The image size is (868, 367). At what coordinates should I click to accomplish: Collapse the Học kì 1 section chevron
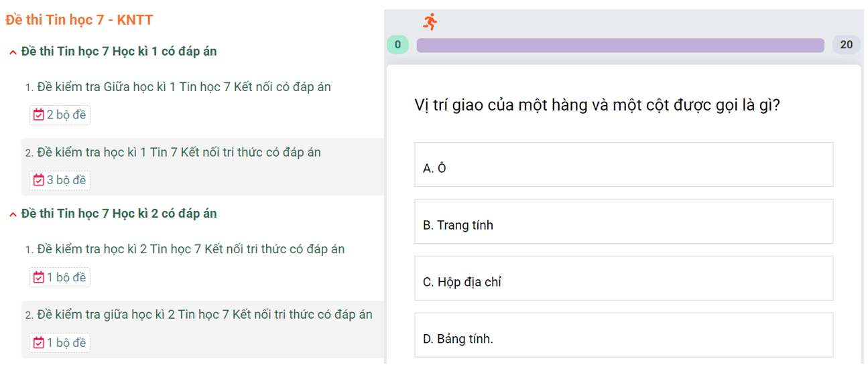click(13, 52)
